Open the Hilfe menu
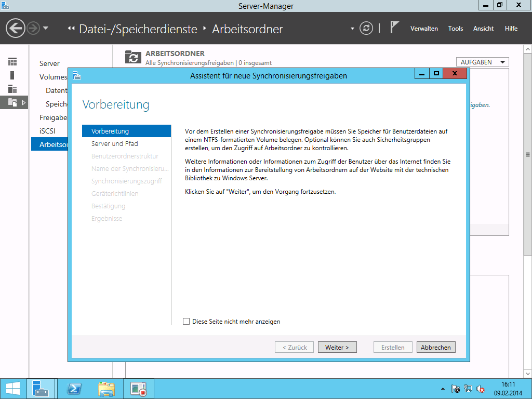 pos(511,29)
